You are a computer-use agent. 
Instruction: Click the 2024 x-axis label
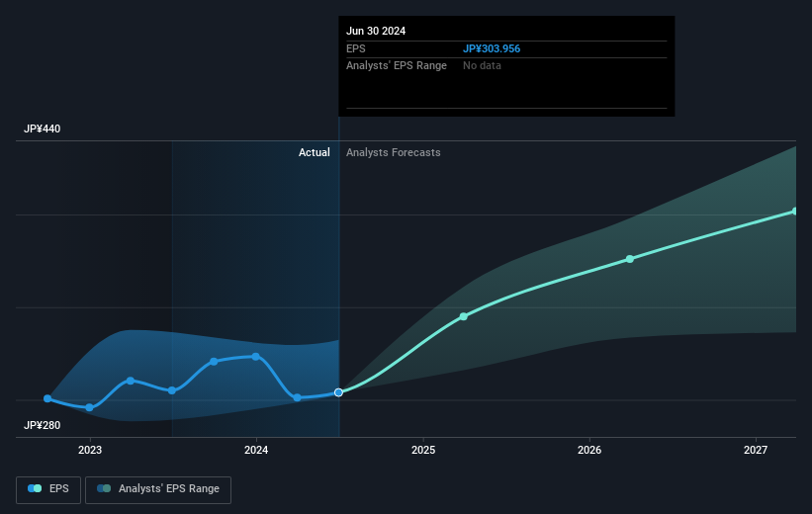(x=256, y=450)
